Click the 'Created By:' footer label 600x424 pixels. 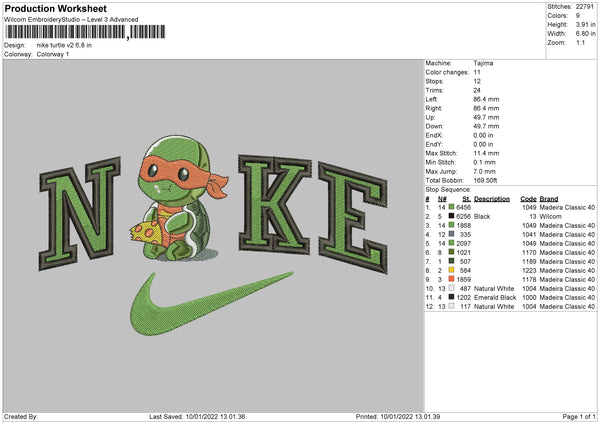[21, 417]
